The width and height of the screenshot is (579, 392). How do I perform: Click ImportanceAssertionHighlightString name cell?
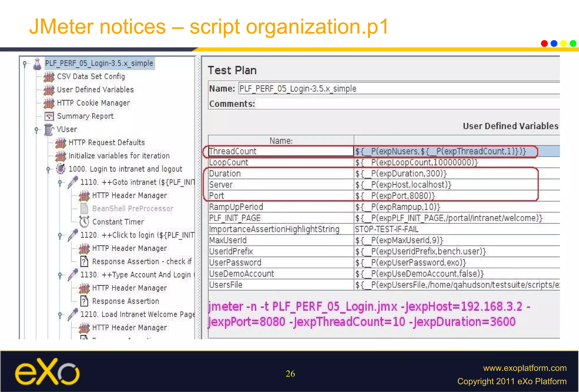click(281, 229)
